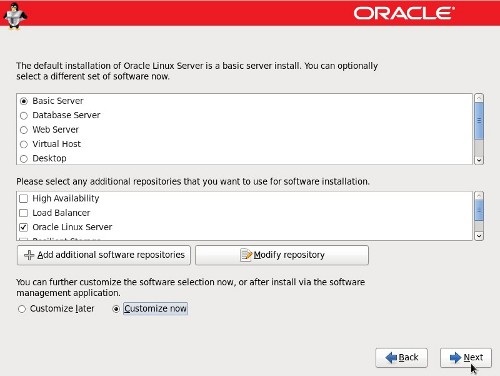Click the Oracle logo in header
Screen dimensions: 500x376
click(x=404, y=13)
